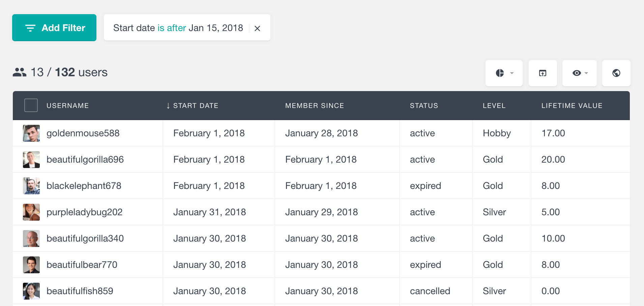Click the active status of beautifulgorilla340
The height and width of the screenshot is (306, 644).
point(422,239)
